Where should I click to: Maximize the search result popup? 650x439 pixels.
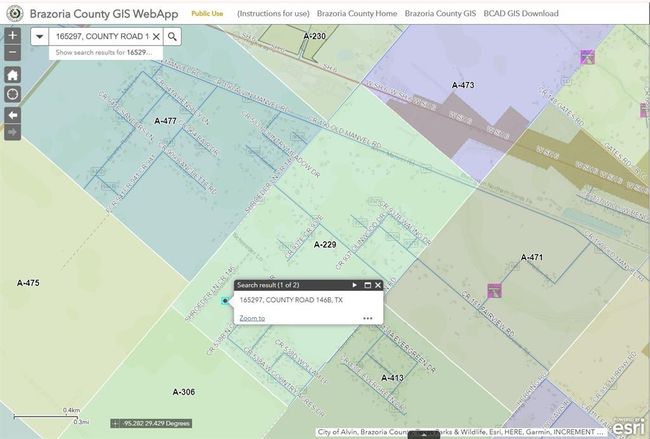[x=367, y=285]
